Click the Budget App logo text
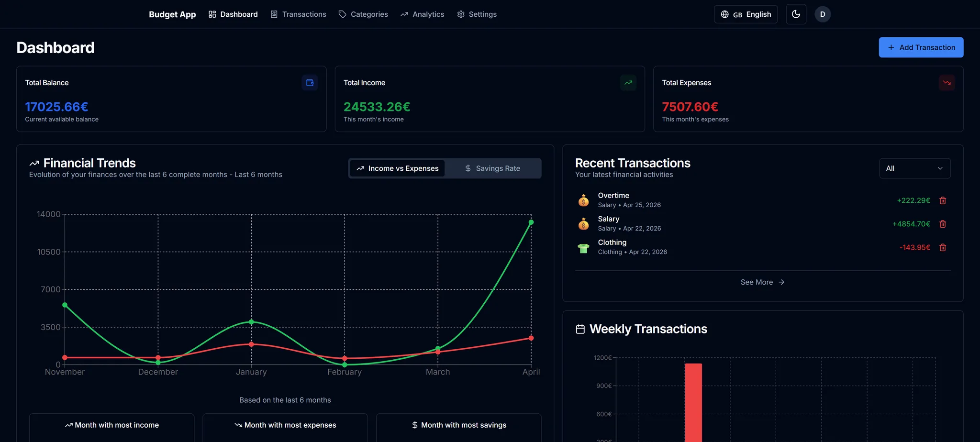 coord(172,14)
